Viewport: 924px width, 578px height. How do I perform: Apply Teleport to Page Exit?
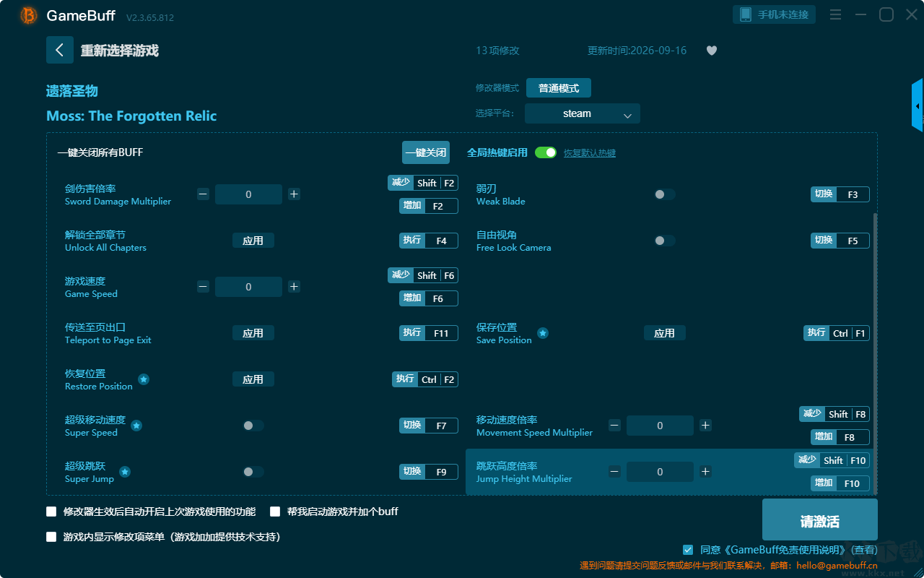253,333
